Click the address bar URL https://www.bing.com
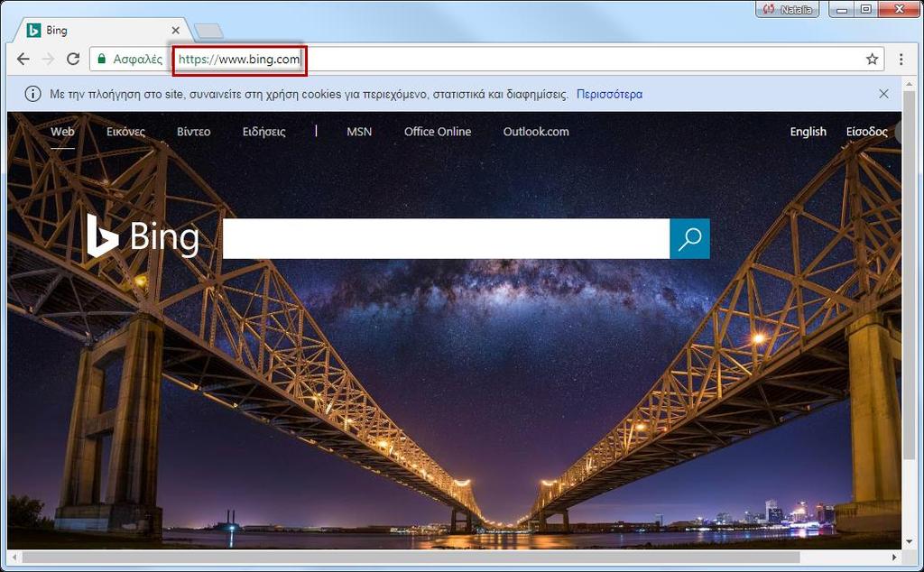Image resolution: width=924 pixels, height=572 pixels. point(239,59)
